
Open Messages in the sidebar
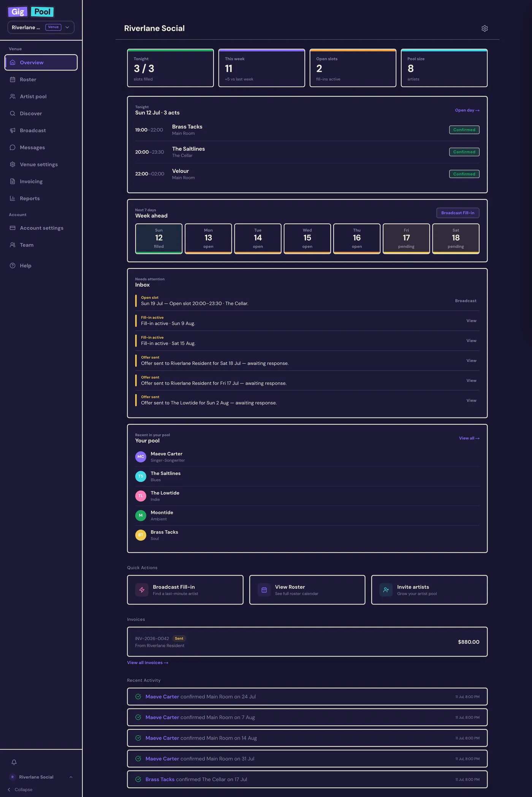pos(41,147)
